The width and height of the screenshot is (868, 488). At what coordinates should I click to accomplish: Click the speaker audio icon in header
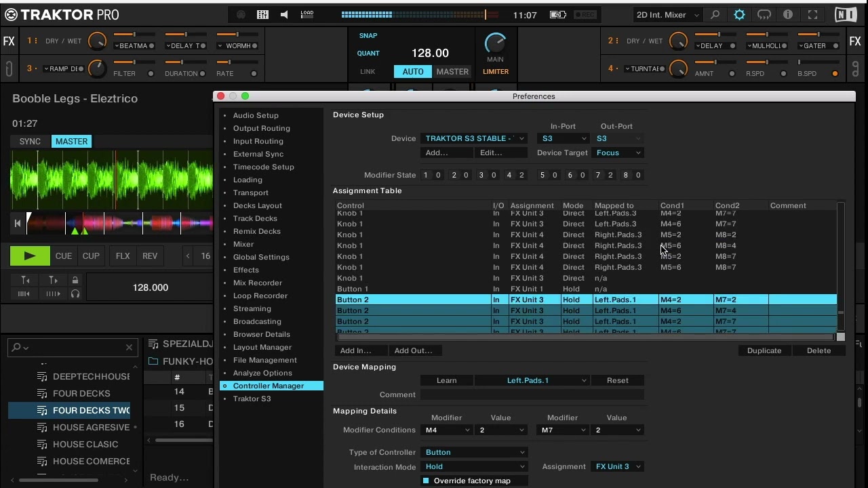(284, 15)
